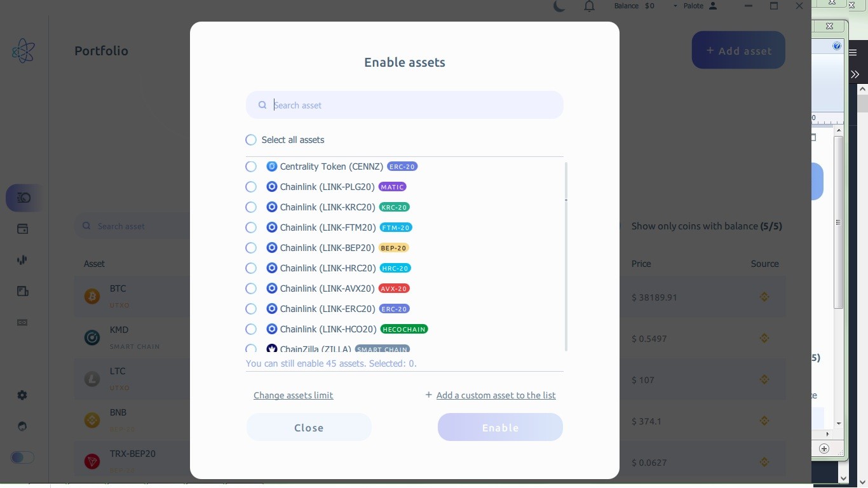
Task: Open the support icon in sidebar
Action: 23,426
